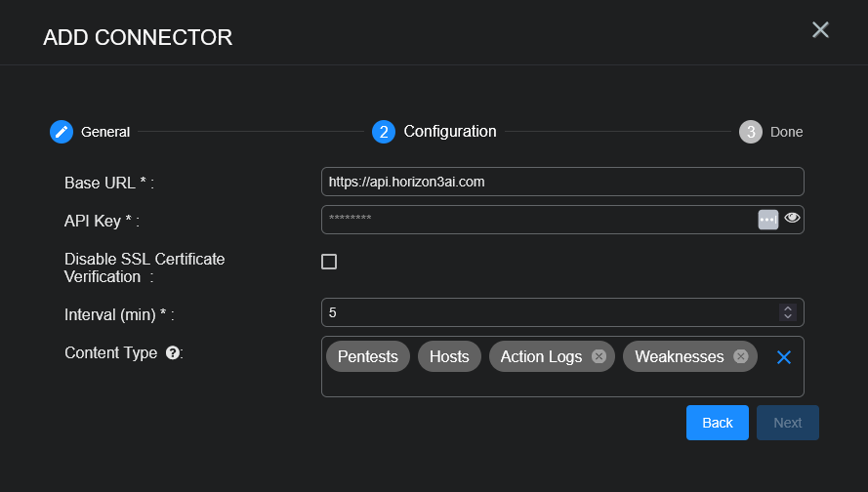The width and height of the screenshot is (868, 492).
Task: Go back with the Back button
Action: coord(717,423)
